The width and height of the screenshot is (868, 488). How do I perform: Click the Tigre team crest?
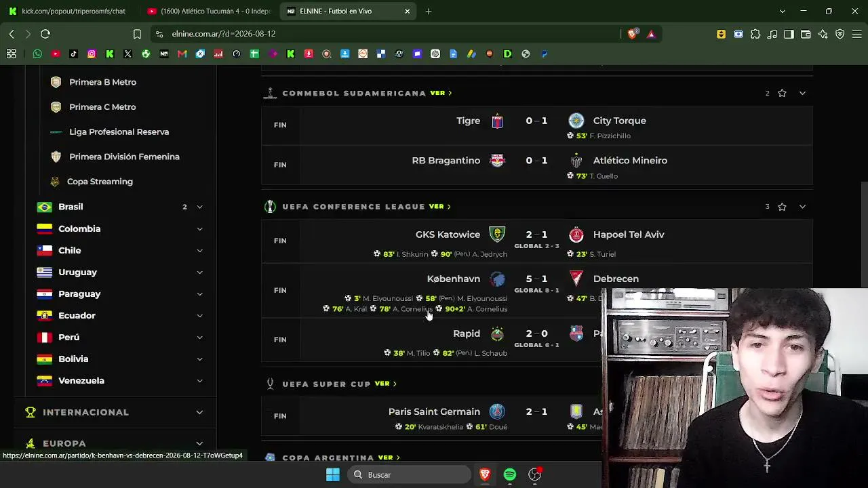[498, 121]
